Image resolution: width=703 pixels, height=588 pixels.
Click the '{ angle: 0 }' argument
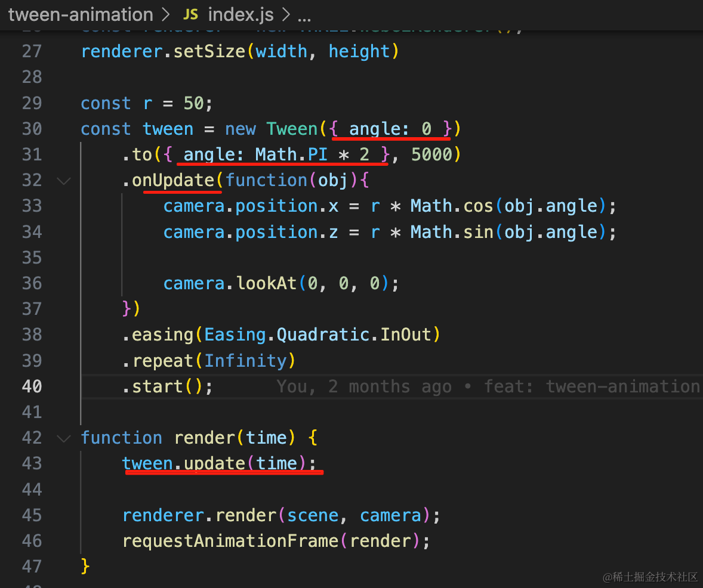tap(390, 129)
